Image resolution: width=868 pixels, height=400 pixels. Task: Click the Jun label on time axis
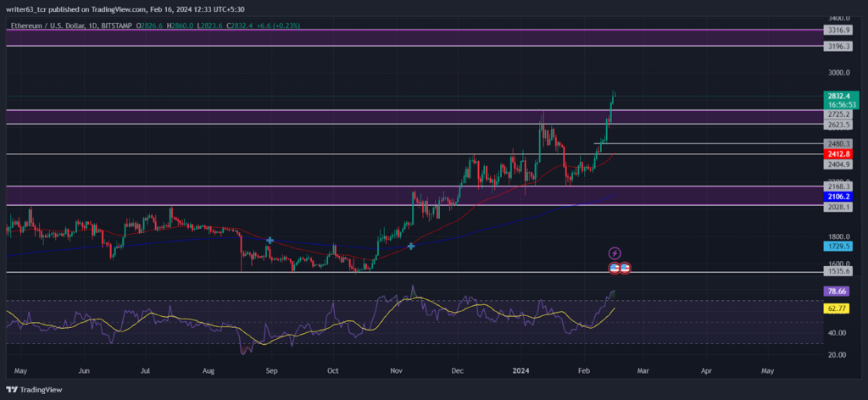84,370
